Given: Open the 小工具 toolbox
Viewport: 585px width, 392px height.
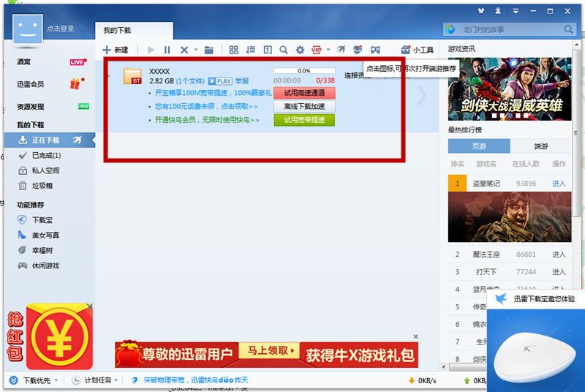Looking at the screenshot, I should (417, 50).
